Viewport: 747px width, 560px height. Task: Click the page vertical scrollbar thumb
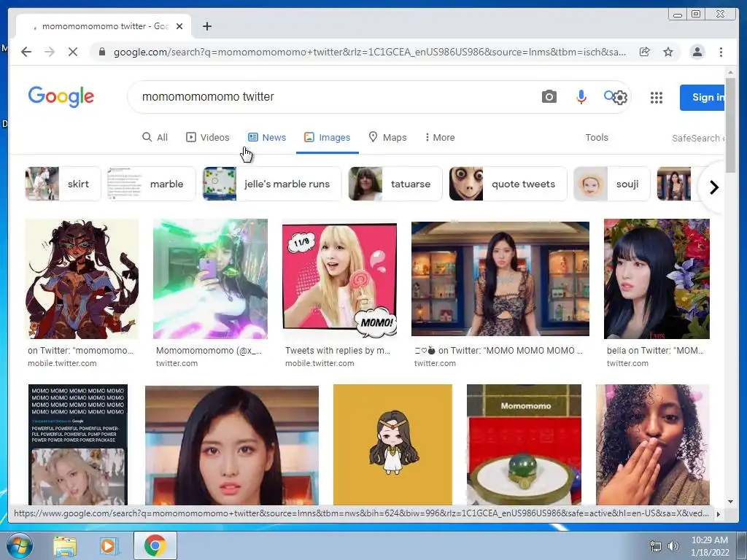[729, 125]
